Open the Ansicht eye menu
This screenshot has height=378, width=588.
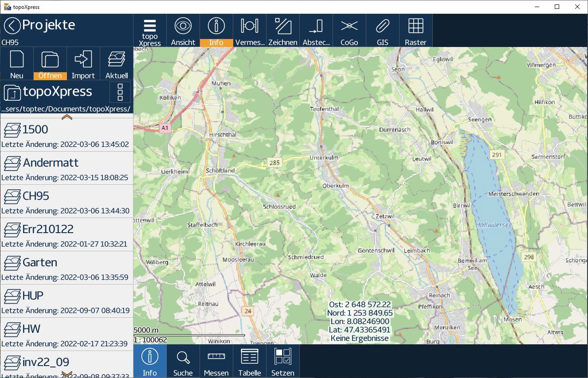click(183, 30)
